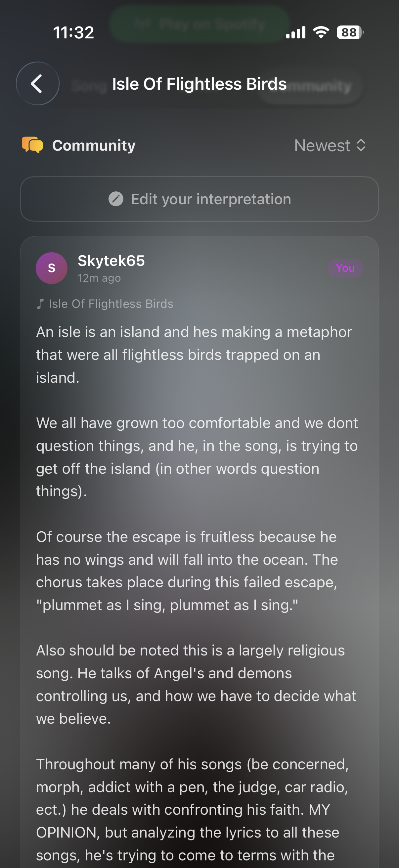The height and width of the screenshot is (868, 399).
Task: Tap the Isle Of Flightless Birds page title
Action: coord(199,84)
